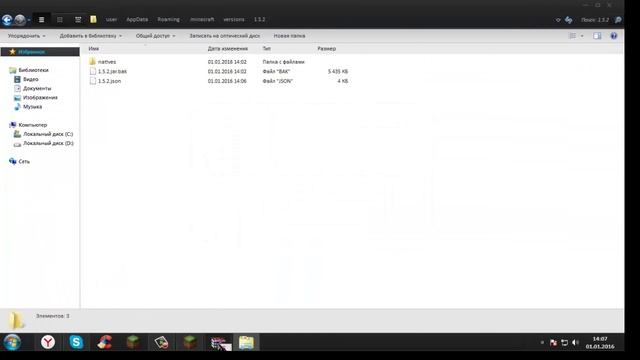Click 'Записать на оптический диск'
Viewport: 640px width, 360px height.
pos(224,36)
